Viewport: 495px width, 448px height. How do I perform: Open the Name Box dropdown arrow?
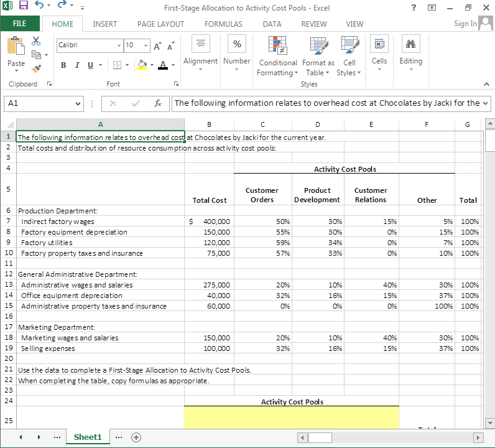[78, 104]
